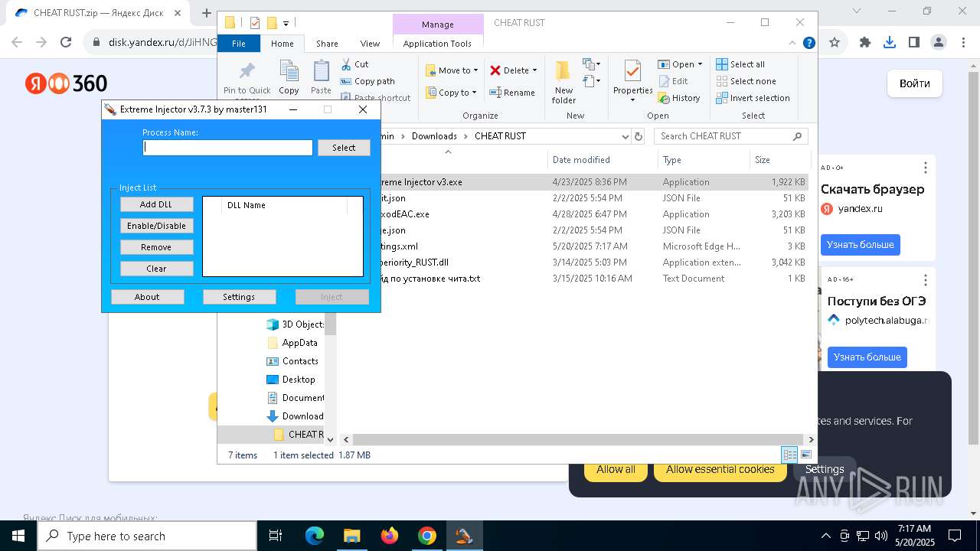Click Invert selection in ribbon
980x551 pixels.
(753, 98)
